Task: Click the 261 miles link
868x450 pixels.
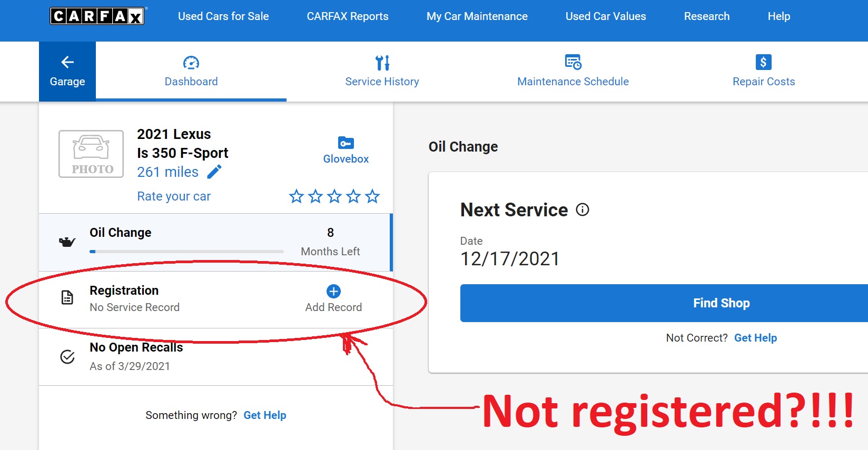Action: (x=168, y=172)
